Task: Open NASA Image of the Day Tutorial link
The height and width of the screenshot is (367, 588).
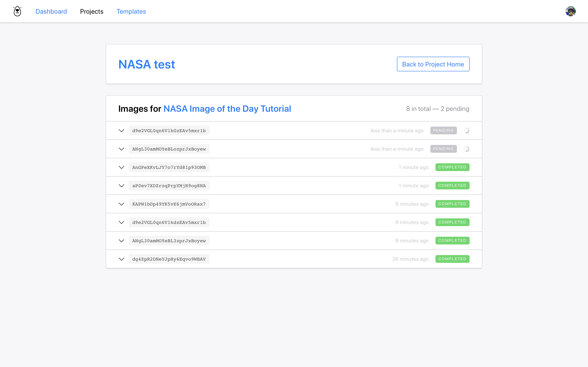Action: click(x=227, y=109)
